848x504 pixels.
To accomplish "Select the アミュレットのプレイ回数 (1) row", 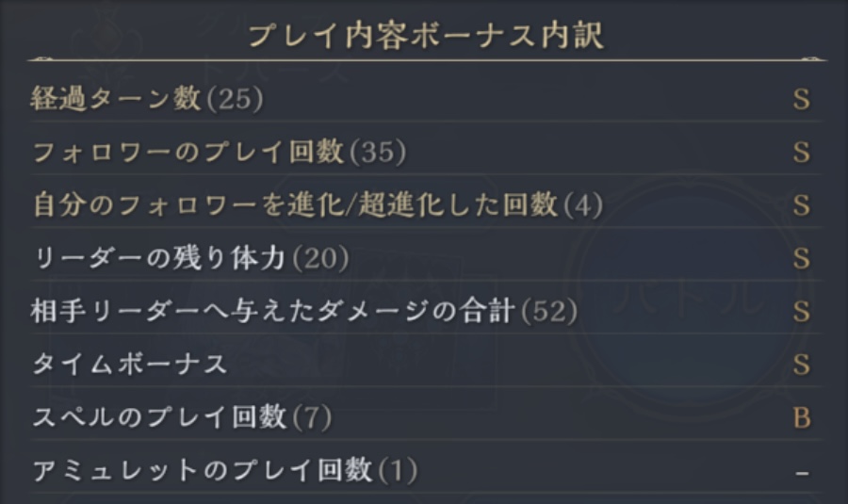I will 426,469.
